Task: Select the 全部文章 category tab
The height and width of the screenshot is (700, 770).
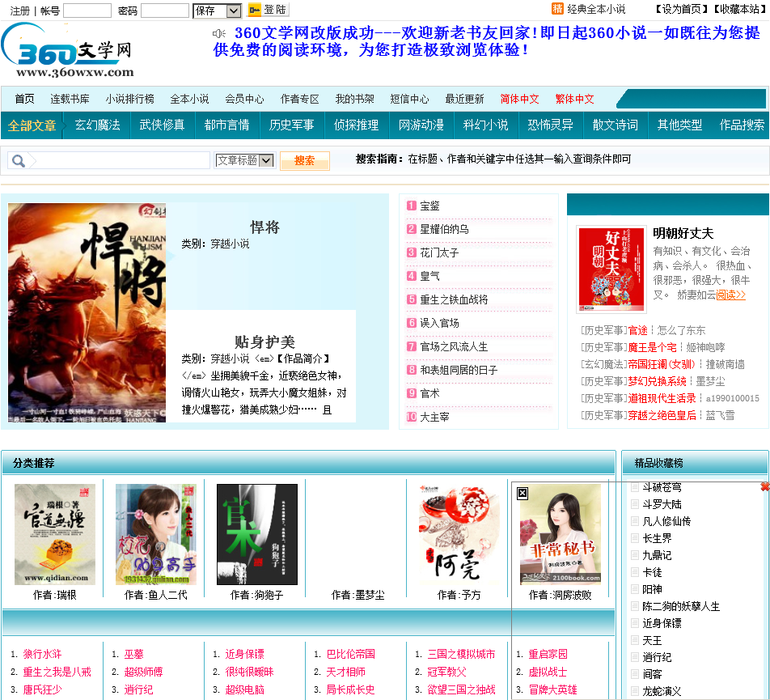Action: [32, 125]
